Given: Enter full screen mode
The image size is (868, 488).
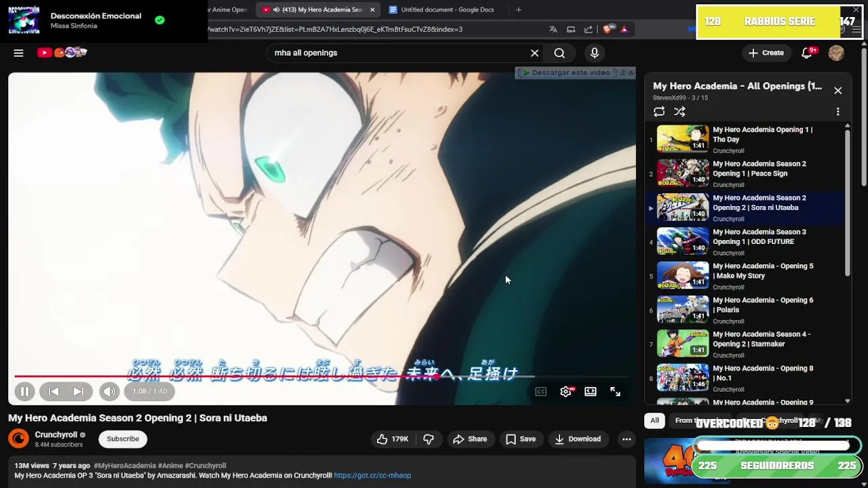Looking at the screenshot, I should pyautogui.click(x=615, y=391).
